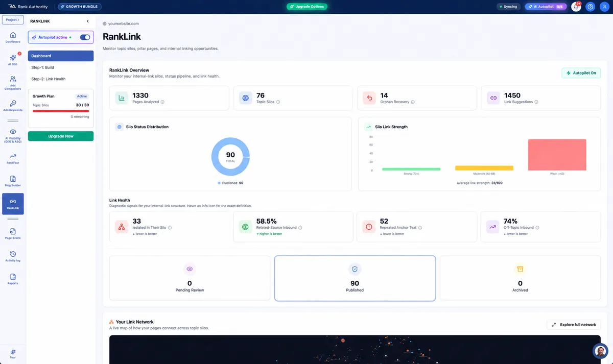Open RankFast in the sidebar
This screenshot has height=364, width=613.
[x=13, y=159]
